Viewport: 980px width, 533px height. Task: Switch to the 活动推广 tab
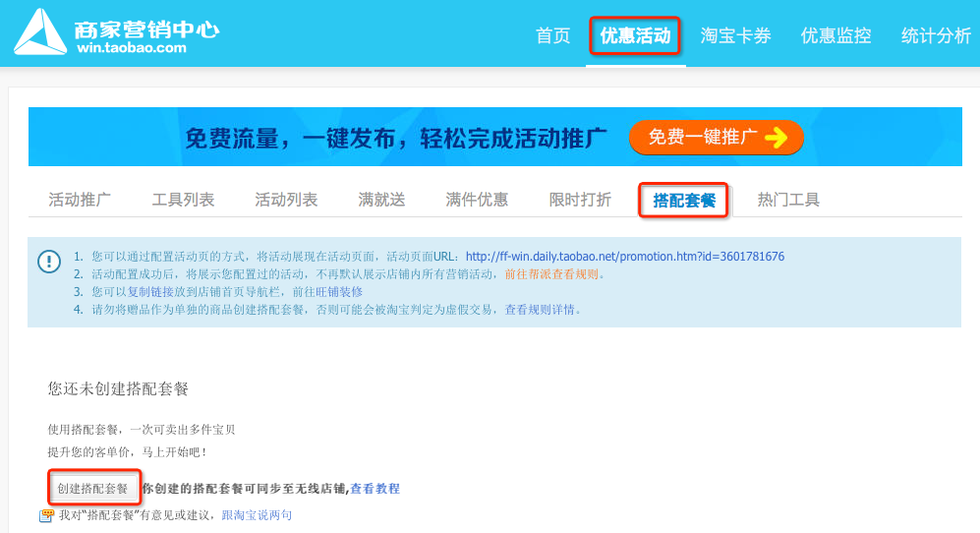pyautogui.click(x=80, y=200)
